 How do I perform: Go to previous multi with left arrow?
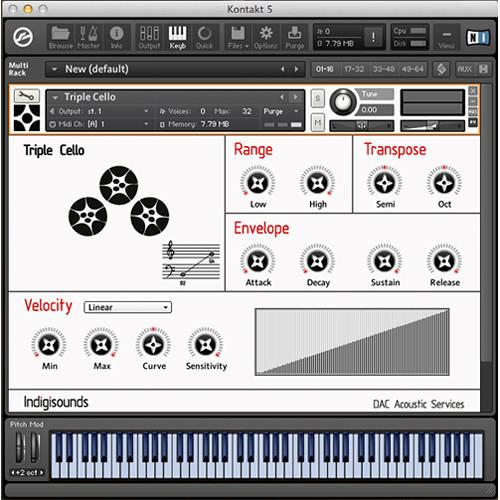click(x=282, y=69)
